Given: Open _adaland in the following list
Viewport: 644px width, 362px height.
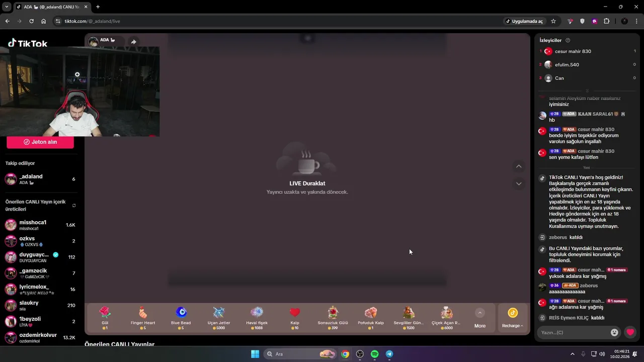Looking at the screenshot, I should click(x=40, y=179).
